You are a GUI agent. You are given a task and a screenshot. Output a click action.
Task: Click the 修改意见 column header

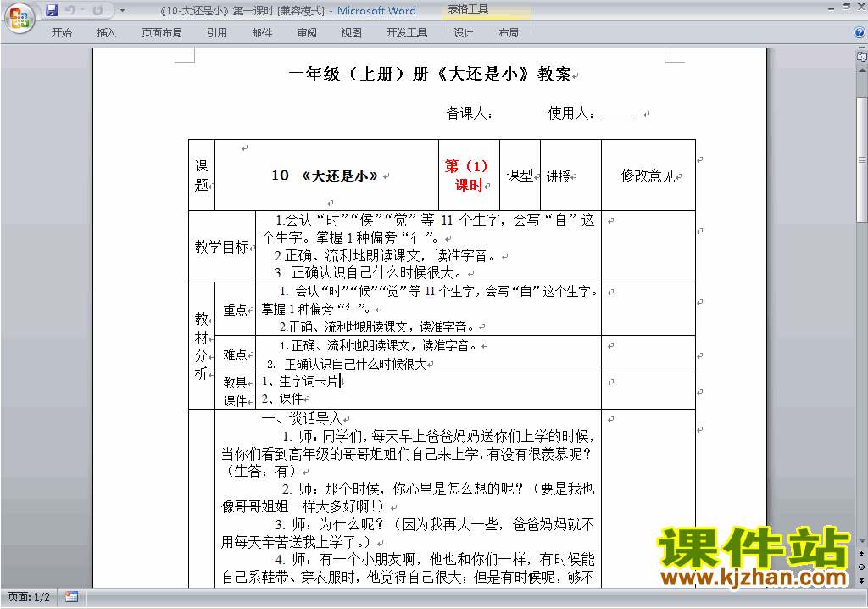point(648,176)
